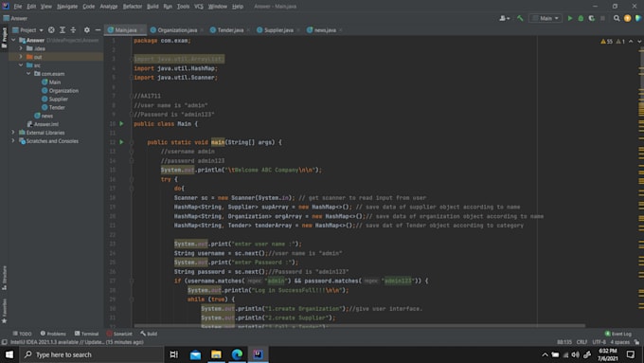
Task: Expand all items in the Project panel
Action: tap(63, 30)
